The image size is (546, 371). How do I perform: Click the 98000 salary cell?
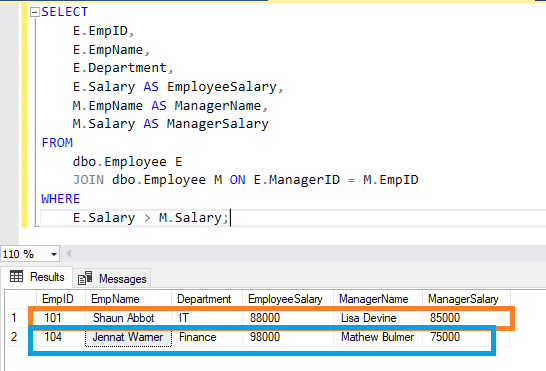[x=288, y=337]
